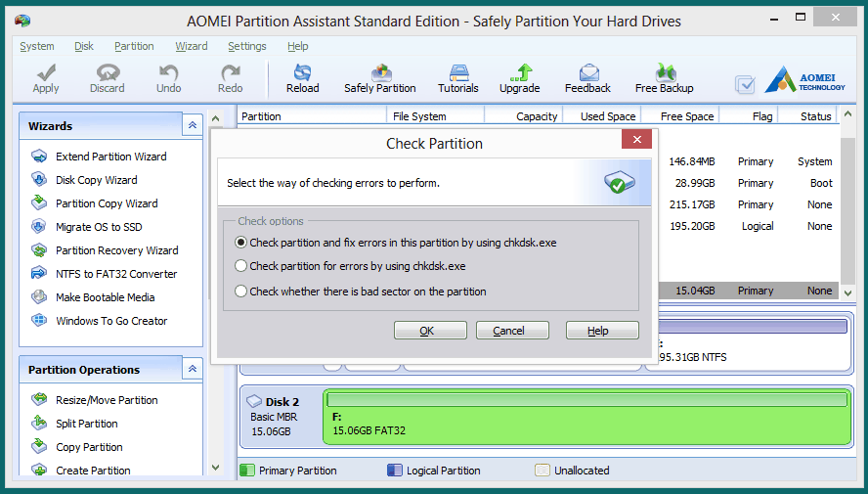The image size is (868, 494).
Task: Open the Wizard menu
Action: click(x=192, y=46)
